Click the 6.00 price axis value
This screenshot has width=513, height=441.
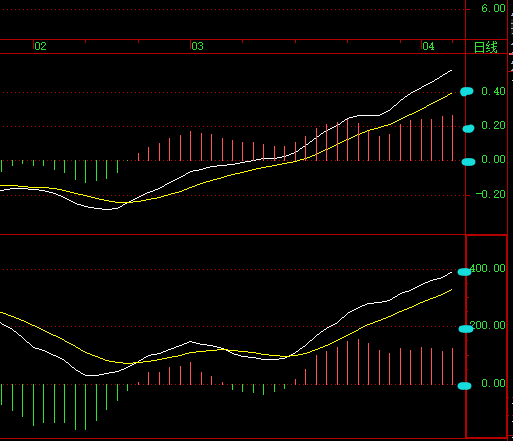(493, 8)
